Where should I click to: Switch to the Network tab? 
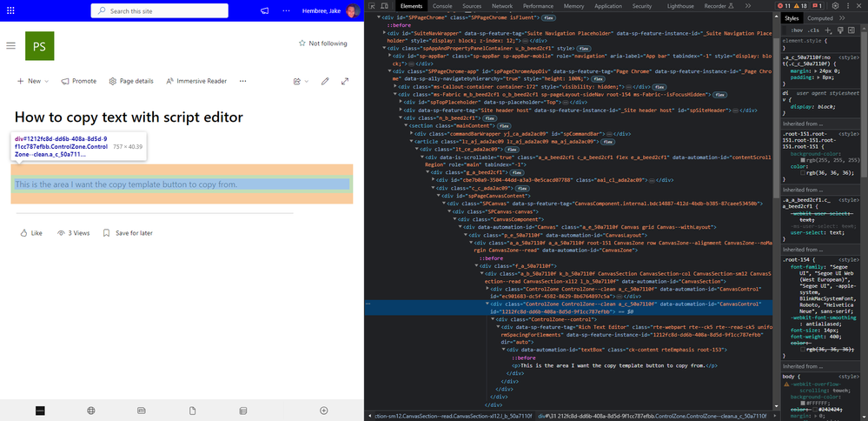coord(502,6)
